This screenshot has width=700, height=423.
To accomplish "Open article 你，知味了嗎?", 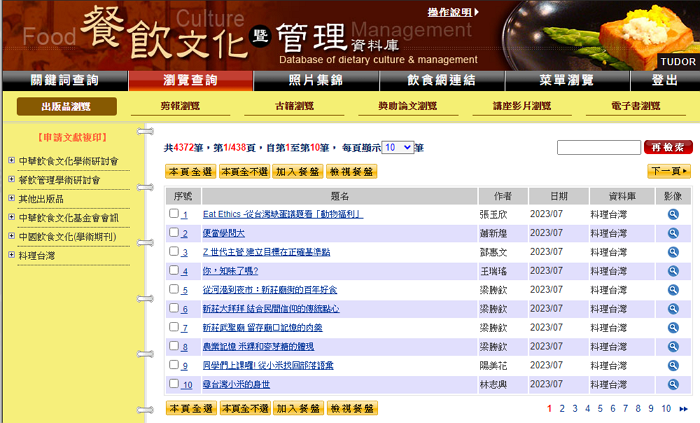I will click(x=230, y=271).
